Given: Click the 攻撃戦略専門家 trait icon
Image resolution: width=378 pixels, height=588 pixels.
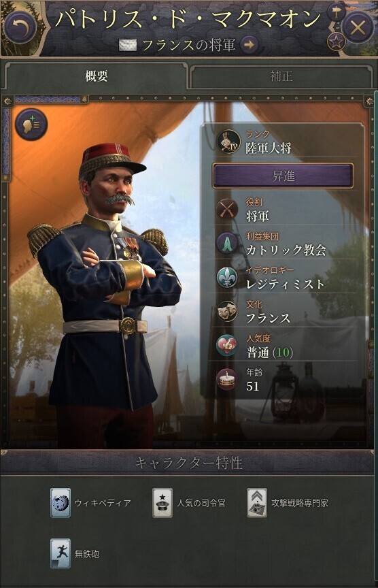Looking at the screenshot, I should click(x=256, y=503).
